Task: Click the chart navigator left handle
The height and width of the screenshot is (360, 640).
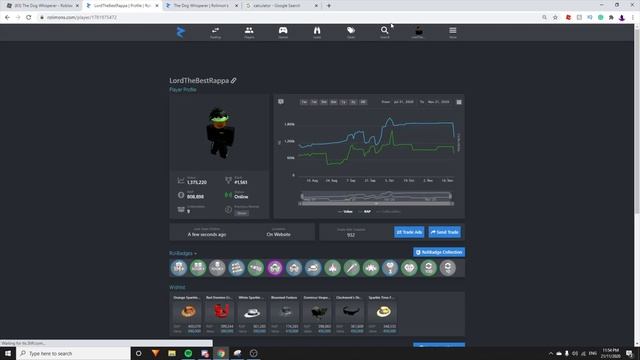Action: (302, 196)
